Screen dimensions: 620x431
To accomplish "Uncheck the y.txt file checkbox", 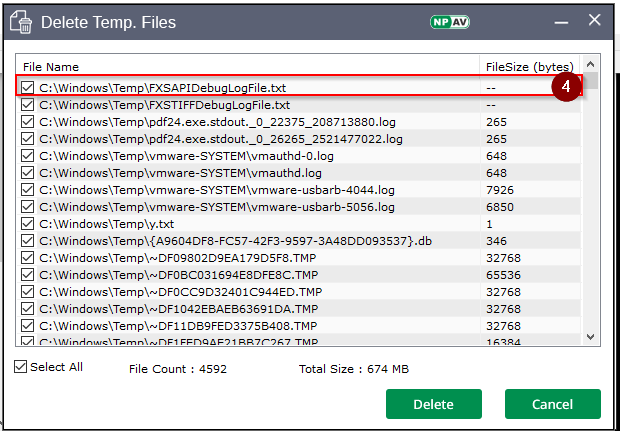I will [28, 224].
